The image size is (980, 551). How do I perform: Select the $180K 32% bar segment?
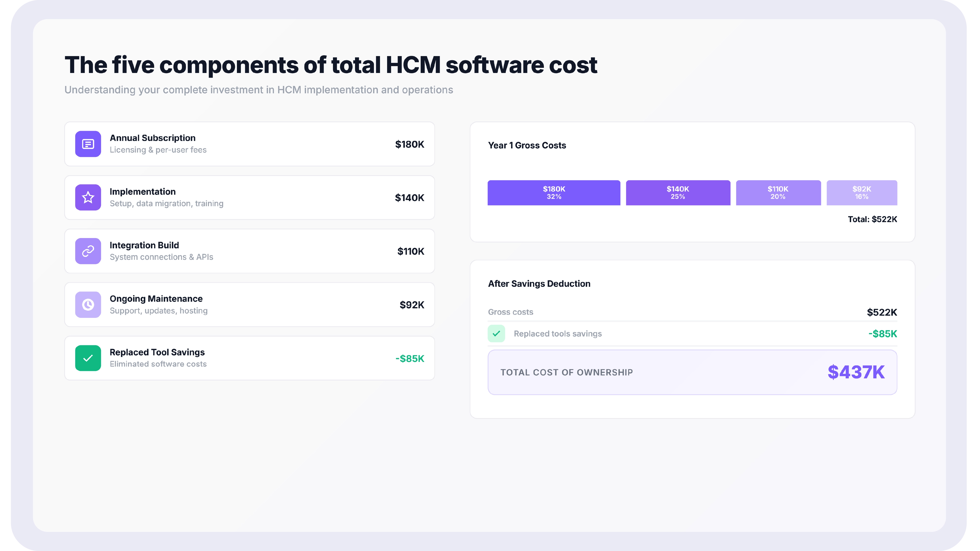[x=554, y=193]
